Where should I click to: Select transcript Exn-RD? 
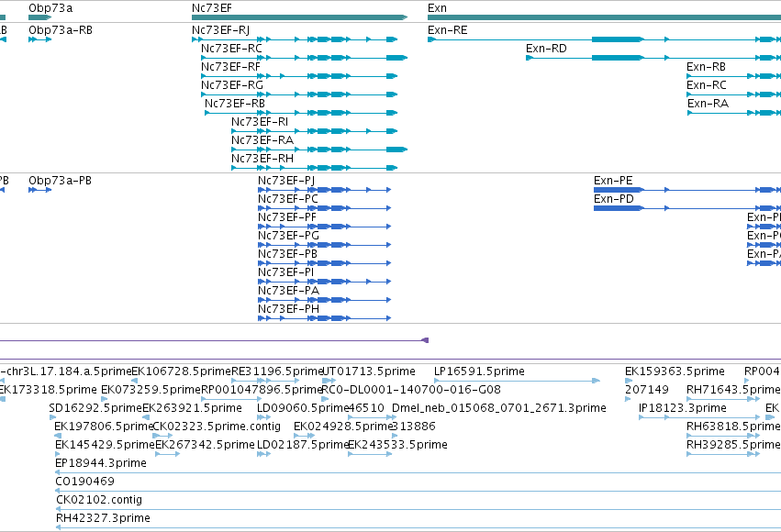(x=546, y=49)
